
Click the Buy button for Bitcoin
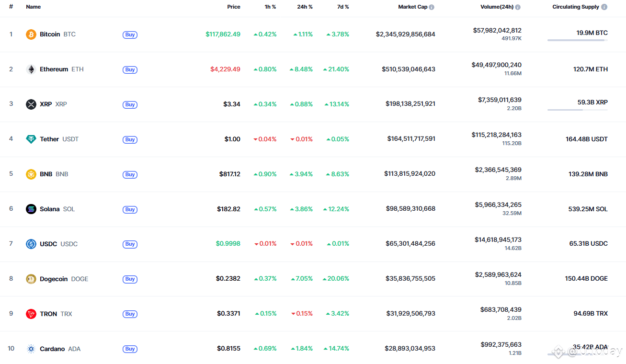(130, 34)
